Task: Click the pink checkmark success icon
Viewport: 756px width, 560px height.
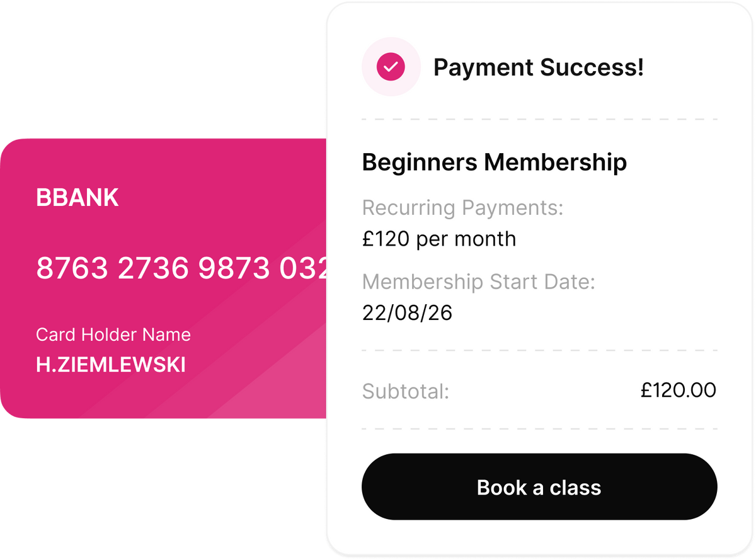Action: point(391,67)
